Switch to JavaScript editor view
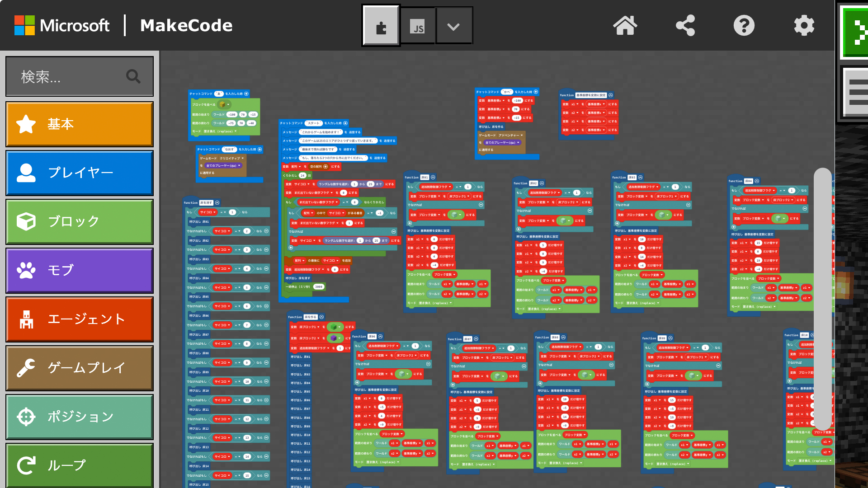 point(418,26)
